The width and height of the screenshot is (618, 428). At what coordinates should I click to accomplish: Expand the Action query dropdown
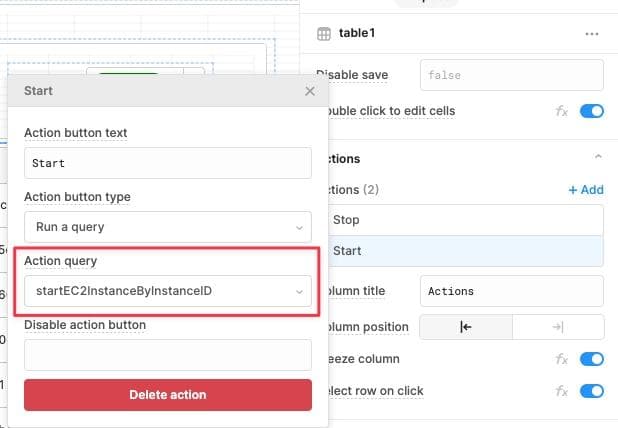168,291
